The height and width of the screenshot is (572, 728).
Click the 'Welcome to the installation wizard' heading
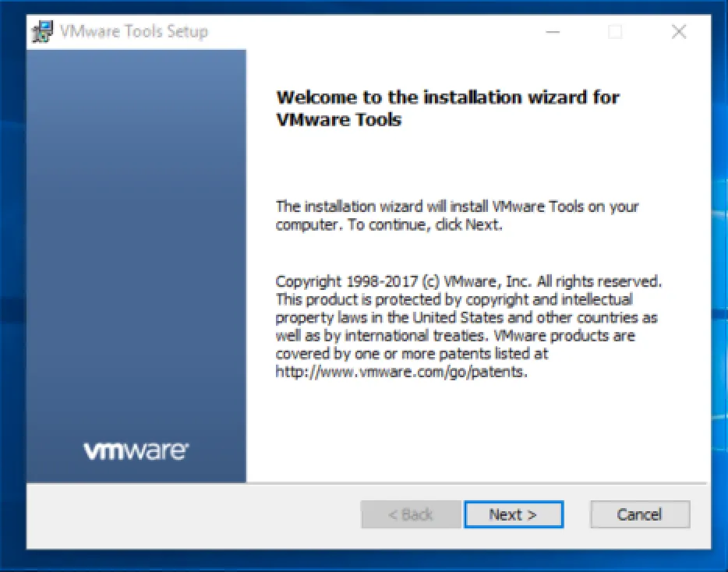447,108
